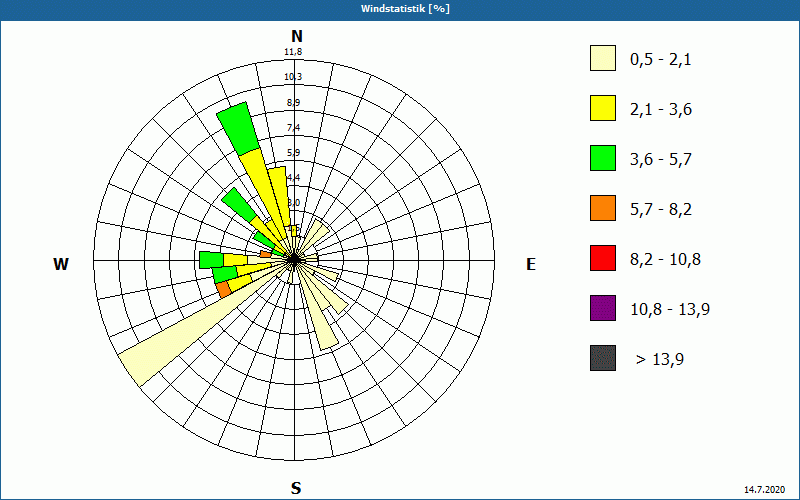Click the dark gray > 13,9 legend swatch
Viewport: 800px width, 500px height.
603,358
